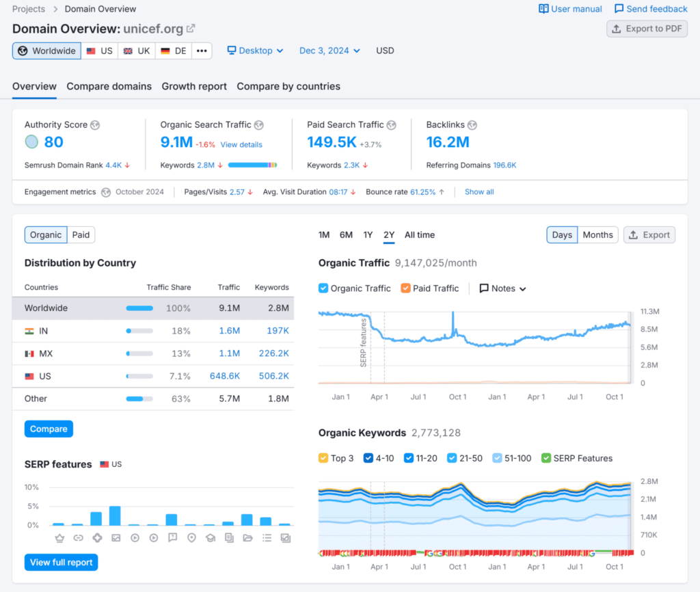Click the Other traffic share progress bar
The width and height of the screenshot is (700, 592).
click(x=139, y=399)
